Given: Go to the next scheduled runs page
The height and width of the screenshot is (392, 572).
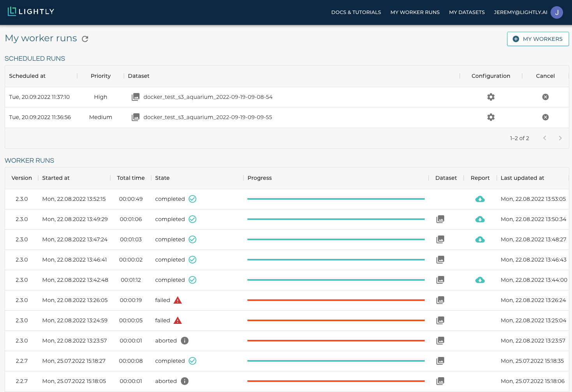Looking at the screenshot, I should [x=560, y=138].
